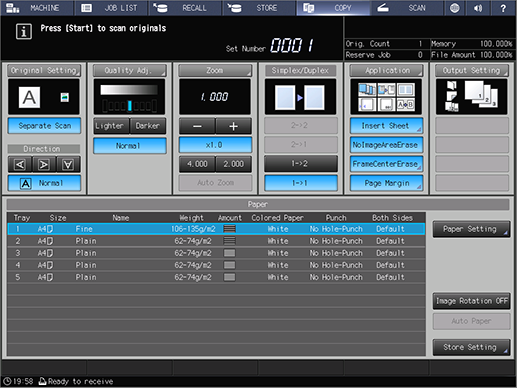Click the Set Number display 0001
Screen dimensions: 517x388
click(x=292, y=45)
